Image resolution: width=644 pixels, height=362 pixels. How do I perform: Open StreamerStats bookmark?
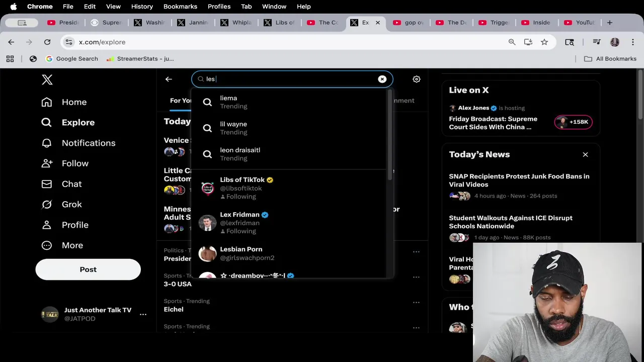coord(140,59)
